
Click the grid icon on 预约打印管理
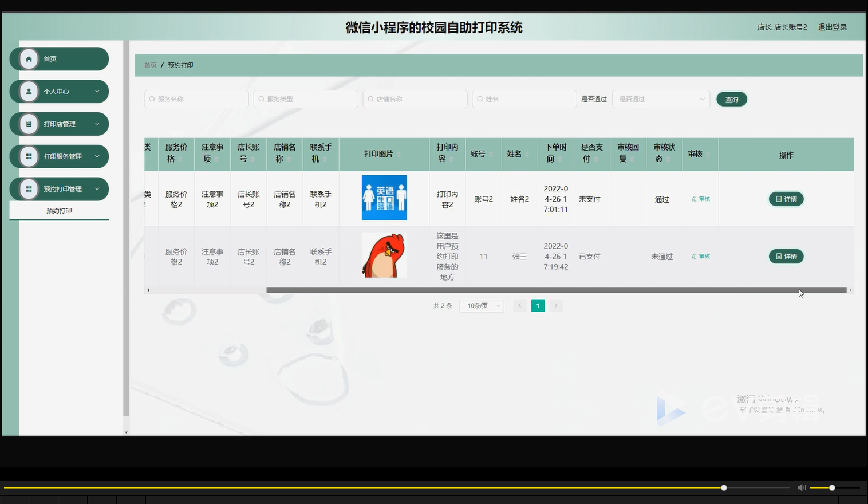(x=29, y=188)
